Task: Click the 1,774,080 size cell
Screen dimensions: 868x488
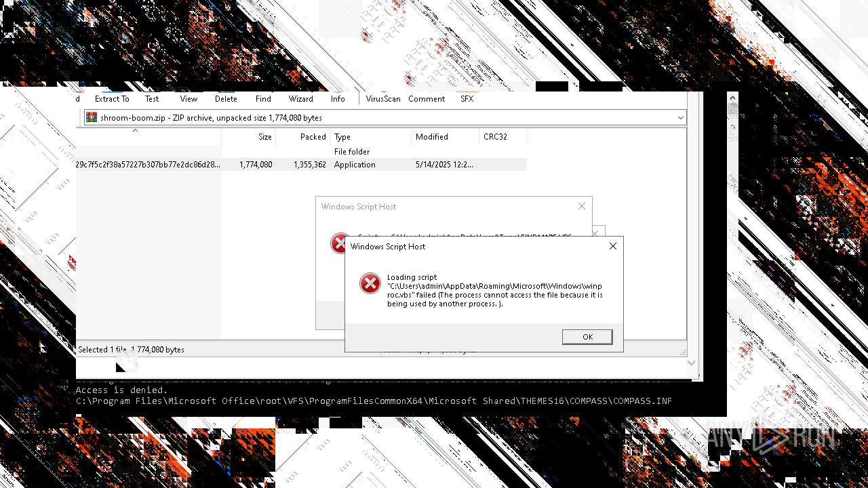Action: click(256, 165)
